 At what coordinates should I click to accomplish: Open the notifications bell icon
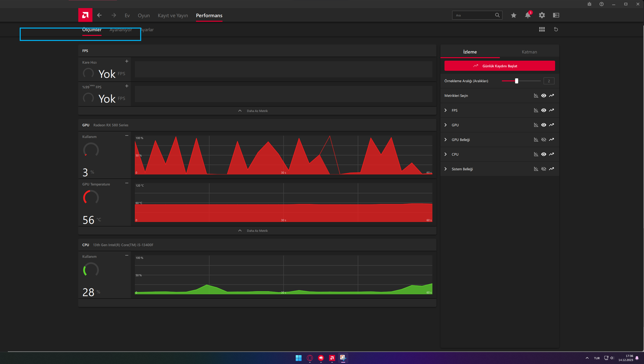pyautogui.click(x=528, y=15)
